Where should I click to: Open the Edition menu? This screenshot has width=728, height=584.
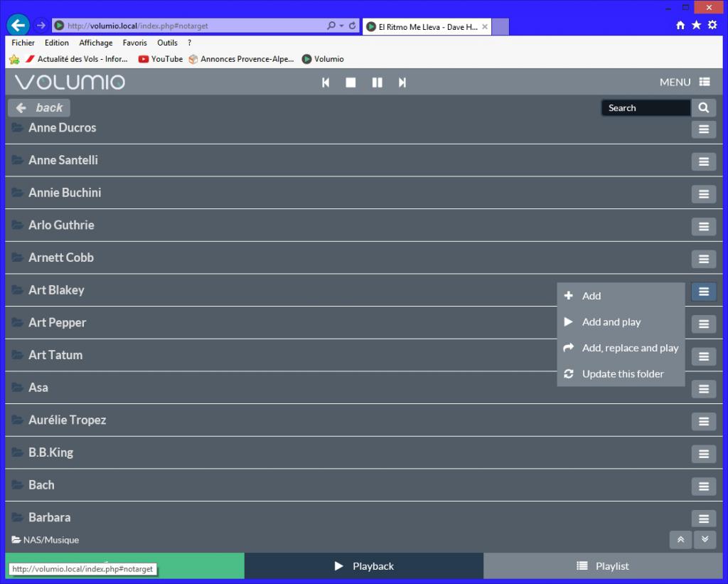(x=57, y=43)
